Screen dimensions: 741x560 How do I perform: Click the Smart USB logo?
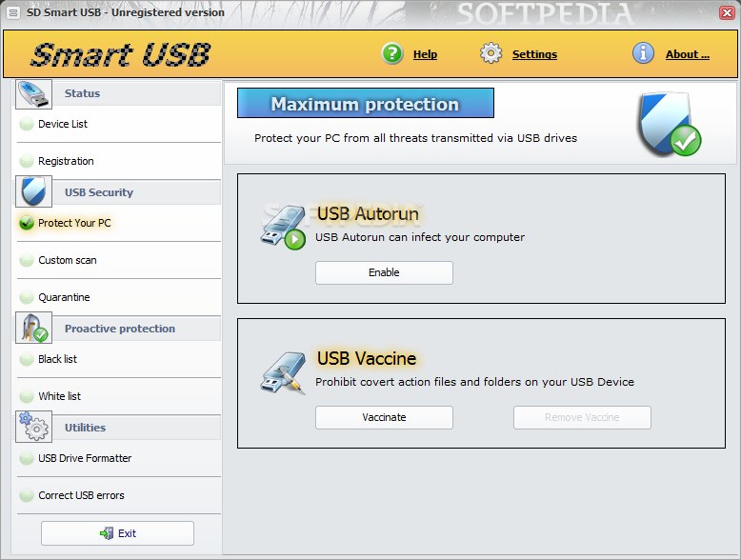pos(121,54)
